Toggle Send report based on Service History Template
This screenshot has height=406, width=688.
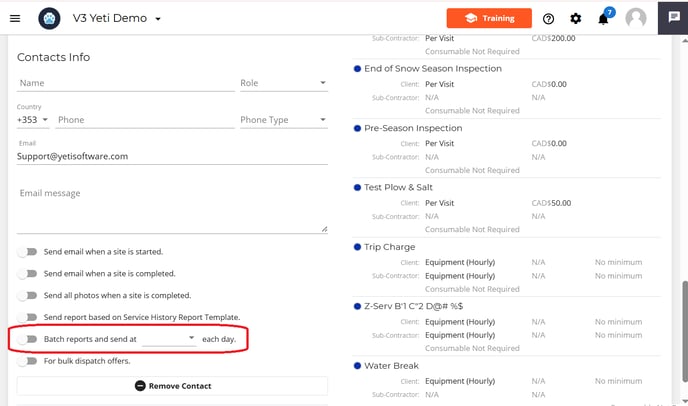tap(28, 317)
